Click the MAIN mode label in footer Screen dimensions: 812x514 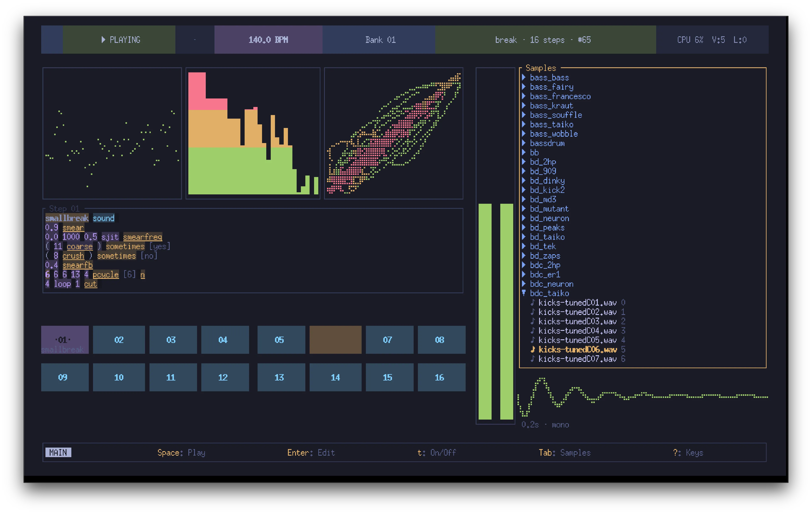point(58,452)
